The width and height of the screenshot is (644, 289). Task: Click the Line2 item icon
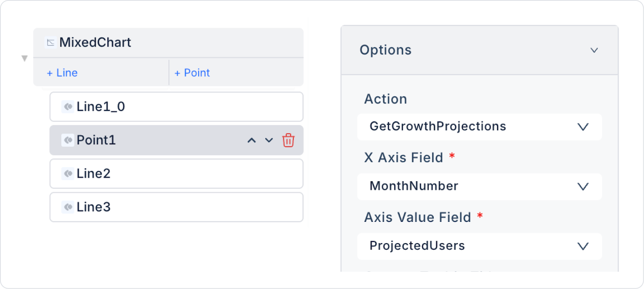click(68, 174)
